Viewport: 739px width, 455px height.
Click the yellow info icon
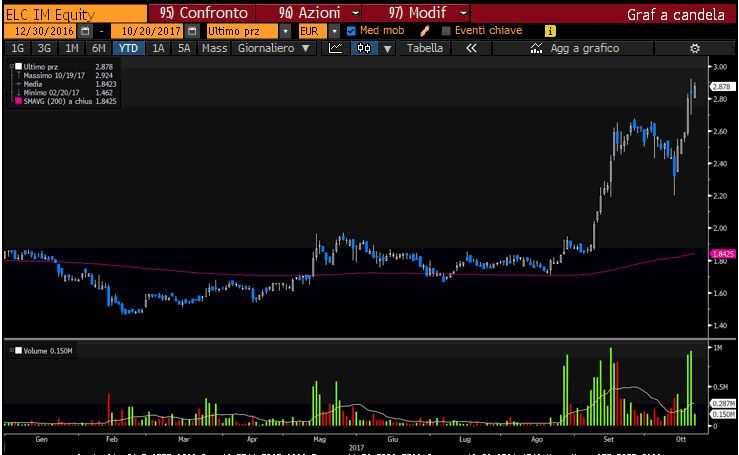tap(550, 31)
